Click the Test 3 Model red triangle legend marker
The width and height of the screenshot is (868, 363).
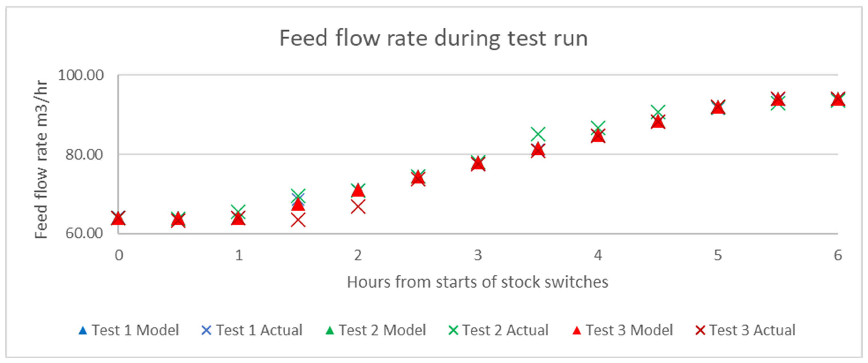tap(577, 331)
